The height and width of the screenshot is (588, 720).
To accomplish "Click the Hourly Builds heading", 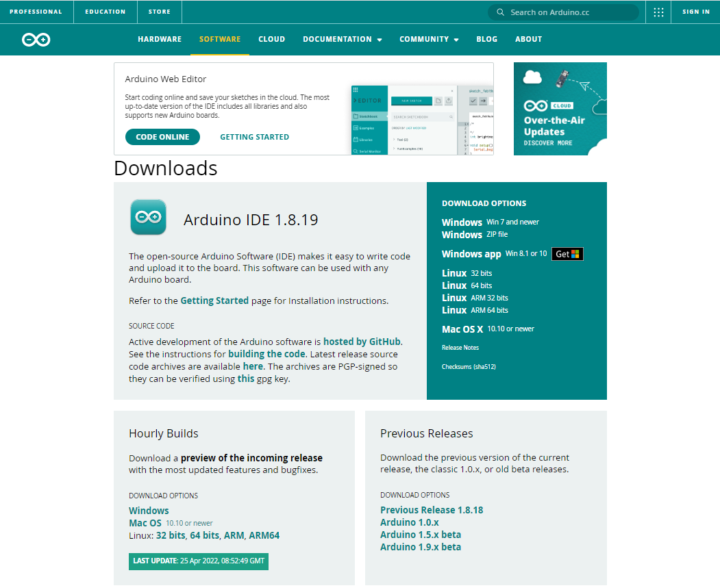I will point(164,434).
